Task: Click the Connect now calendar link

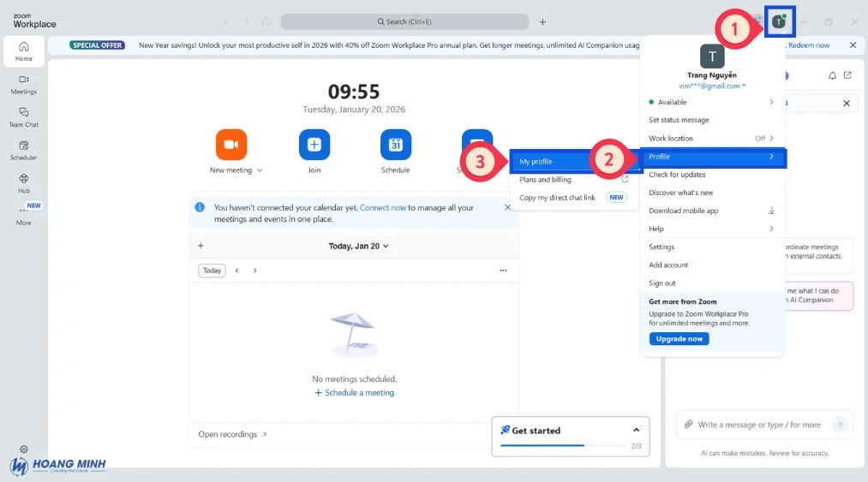Action: [382, 207]
